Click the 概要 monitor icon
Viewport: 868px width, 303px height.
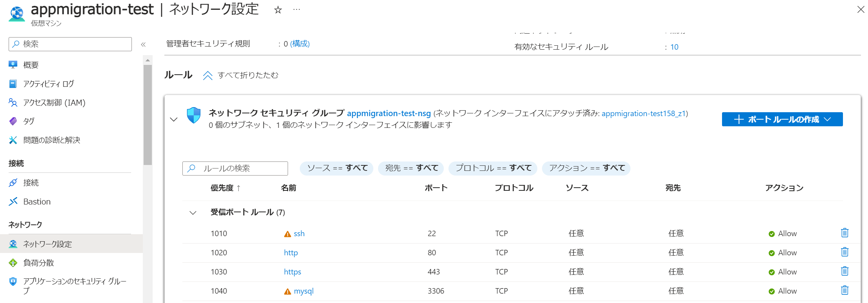(13, 65)
